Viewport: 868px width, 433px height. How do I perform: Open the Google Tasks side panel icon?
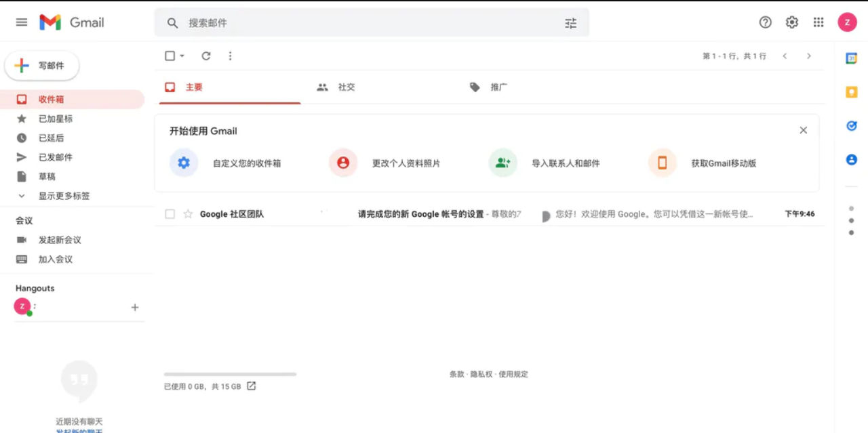click(851, 125)
